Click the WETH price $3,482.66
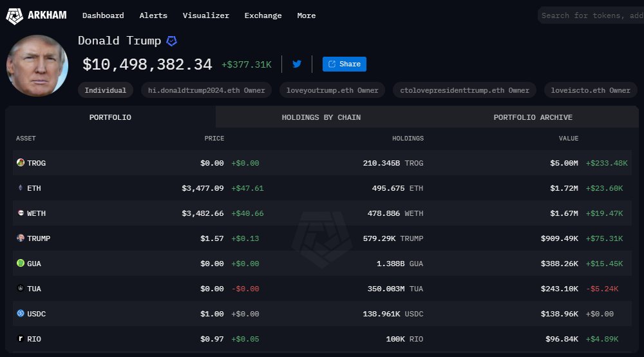Screen dimensions: 644x357 pyautogui.click(x=203, y=213)
